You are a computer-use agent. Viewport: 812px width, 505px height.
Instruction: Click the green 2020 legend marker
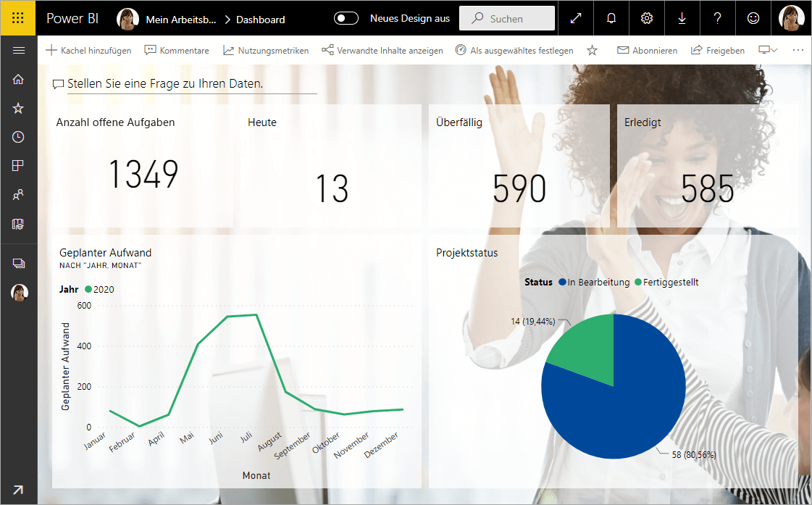(88, 290)
